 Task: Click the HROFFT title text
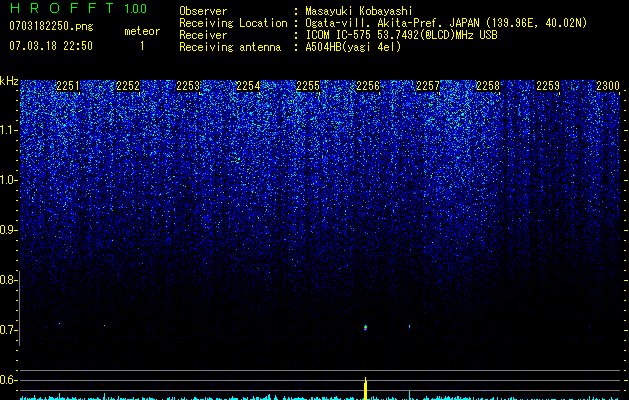coord(62,8)
